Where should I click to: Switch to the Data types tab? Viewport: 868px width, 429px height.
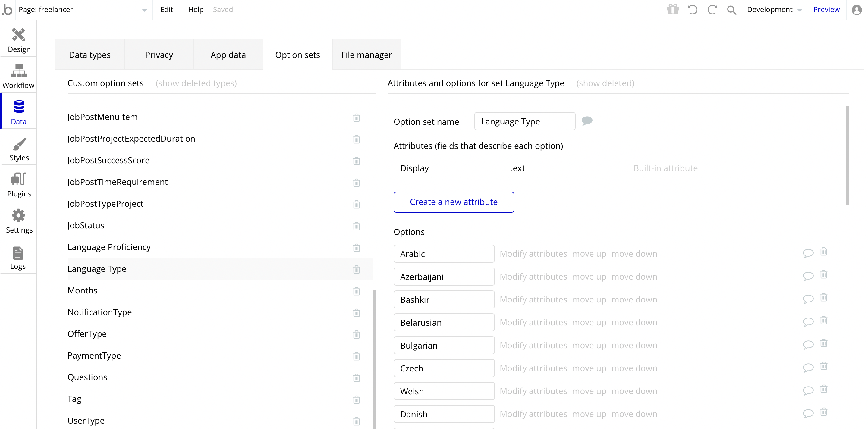(90, 55)
